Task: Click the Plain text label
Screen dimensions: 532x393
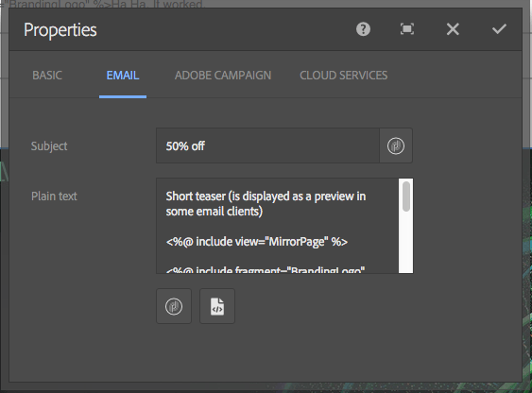Action: click(x=54, y=196)
